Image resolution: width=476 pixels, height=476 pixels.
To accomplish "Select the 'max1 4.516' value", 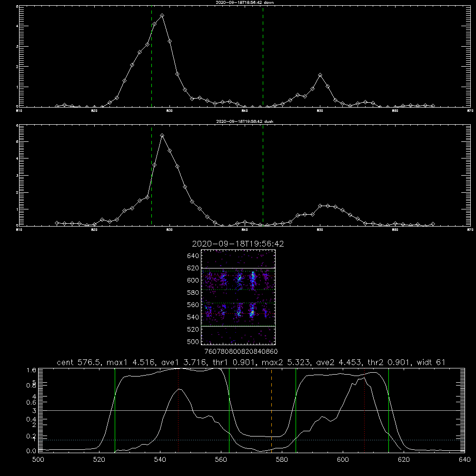I will [131, 362].
